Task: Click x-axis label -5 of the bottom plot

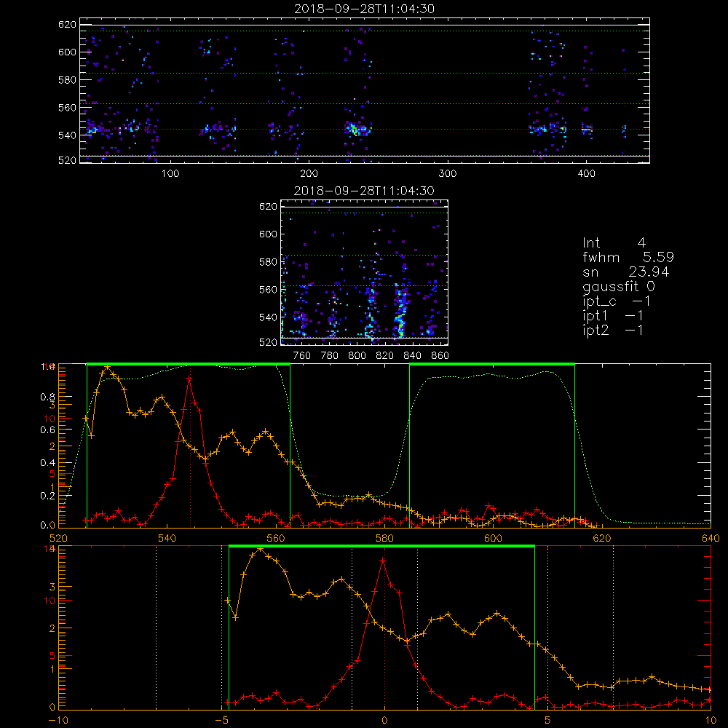Action: click(x=221, y=721)
